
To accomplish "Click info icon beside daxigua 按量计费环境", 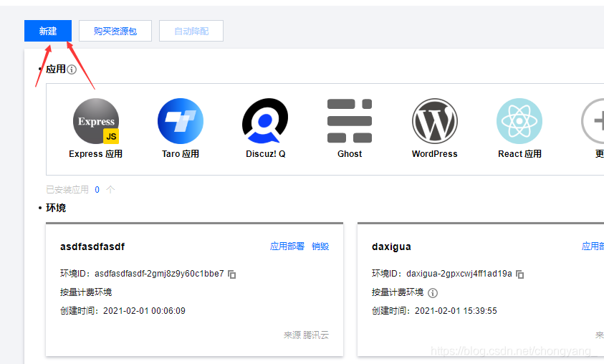I will 433,293.
